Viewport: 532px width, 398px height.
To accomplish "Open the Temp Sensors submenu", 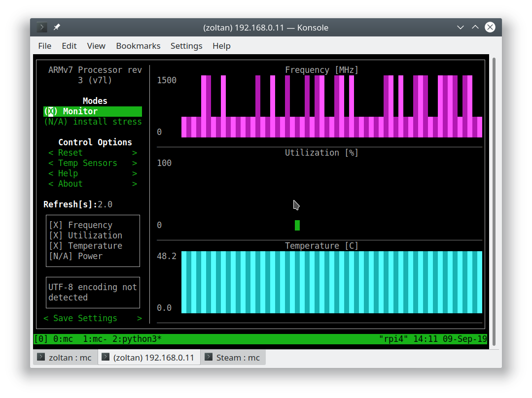I will [x=87, y=163].
